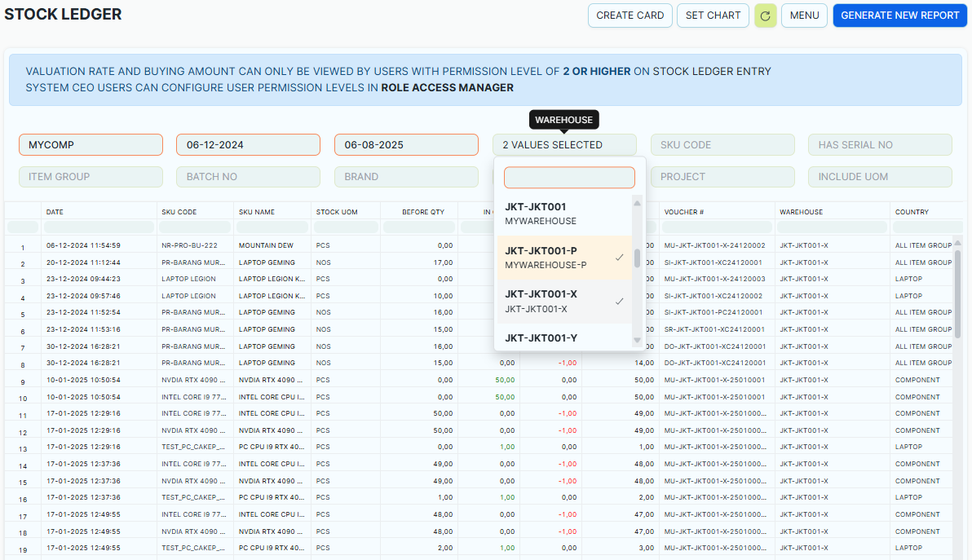Focus the Project filter field
This screenshot has width=972, height=560.
(722, 177)
